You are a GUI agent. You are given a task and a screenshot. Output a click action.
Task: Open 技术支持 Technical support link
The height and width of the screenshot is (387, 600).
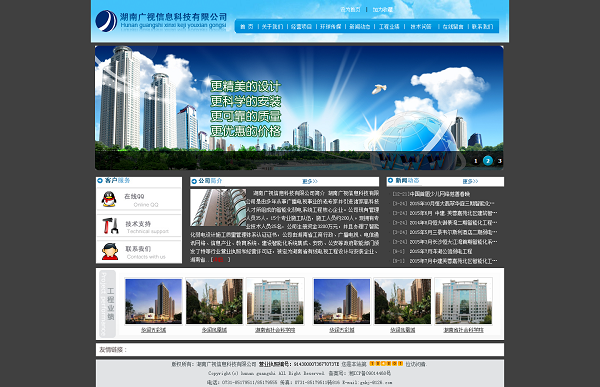147,227
